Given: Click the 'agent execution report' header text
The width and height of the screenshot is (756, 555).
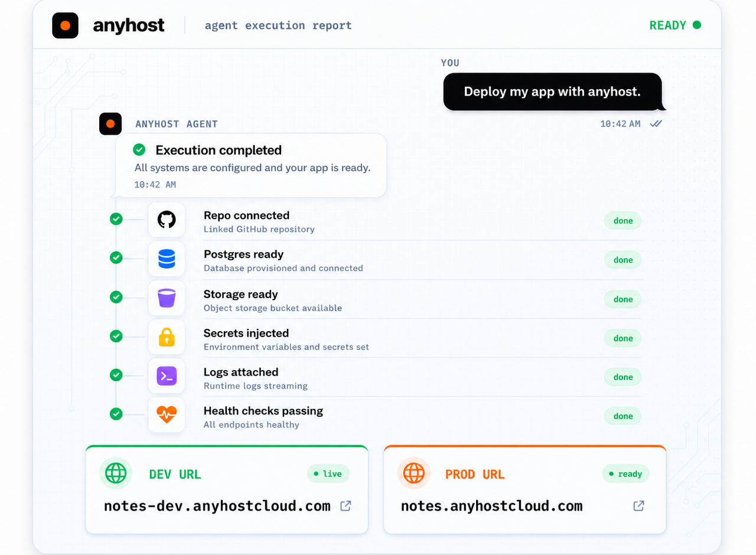Looking at the screenshot, I should point(278,25).
